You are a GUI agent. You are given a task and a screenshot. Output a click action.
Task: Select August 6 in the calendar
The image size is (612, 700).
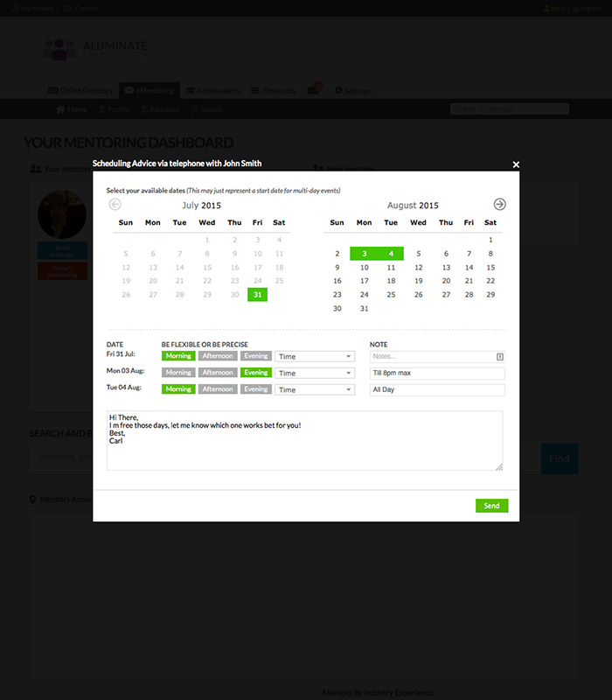[x=446, y=254]
